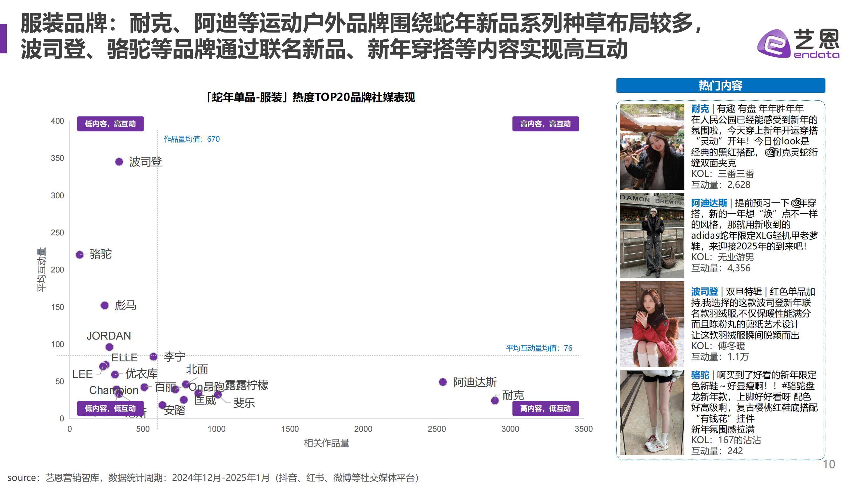Click the x-axis value 2000

(x=363, y=429)
